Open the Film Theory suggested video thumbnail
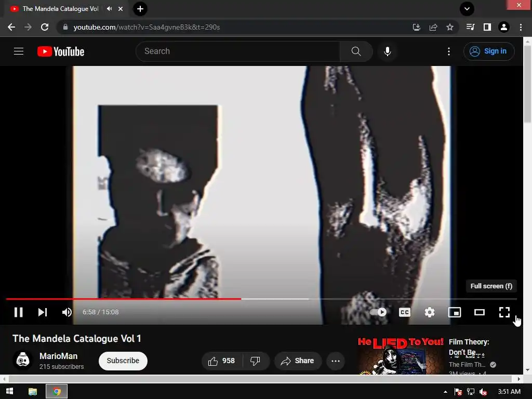532x399 pixels. click(401, 355)
